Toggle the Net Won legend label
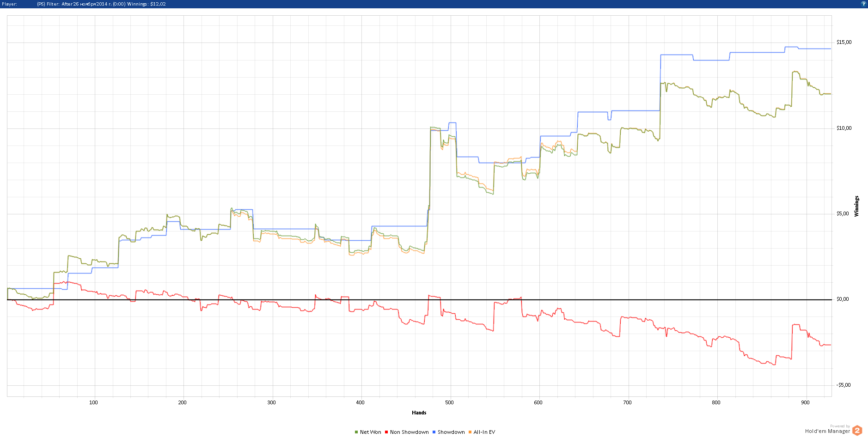Viewport: 868px width, 438px height. (x=371, y=432)
